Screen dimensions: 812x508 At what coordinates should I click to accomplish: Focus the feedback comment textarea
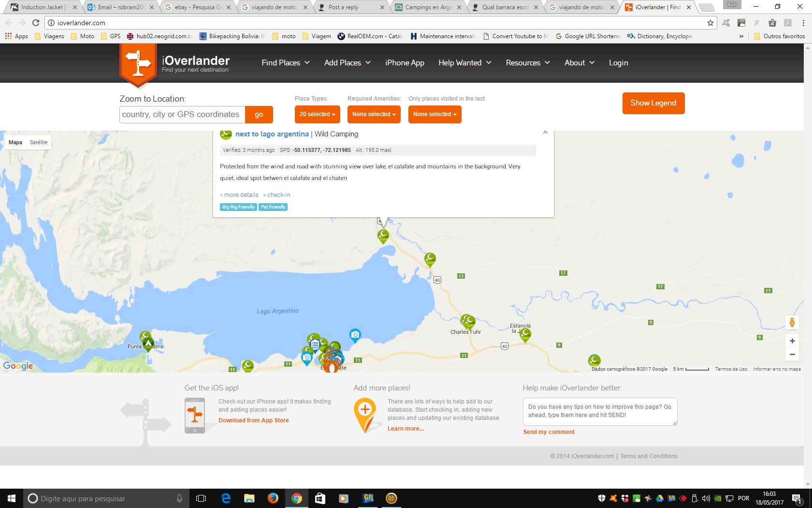coord(600,412)
